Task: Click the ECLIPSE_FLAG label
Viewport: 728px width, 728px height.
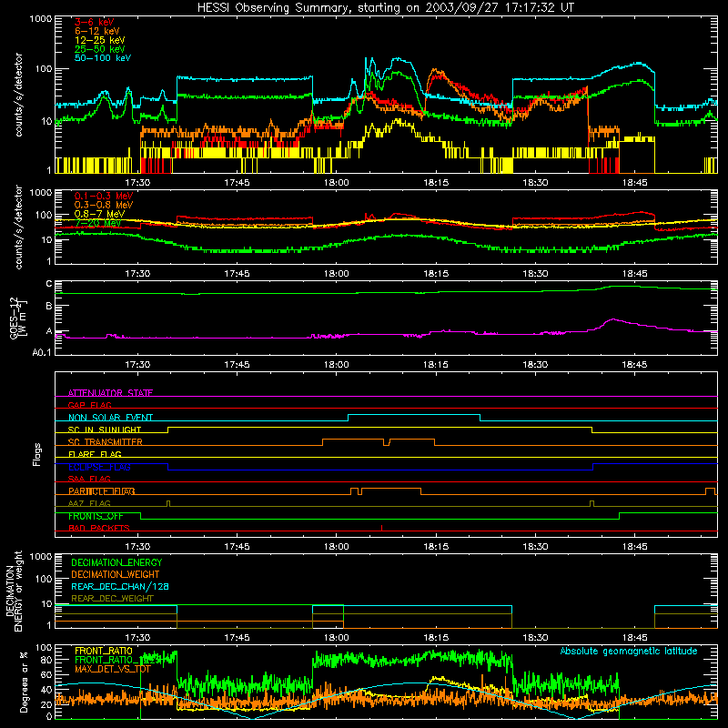Action: pos(99,467)
